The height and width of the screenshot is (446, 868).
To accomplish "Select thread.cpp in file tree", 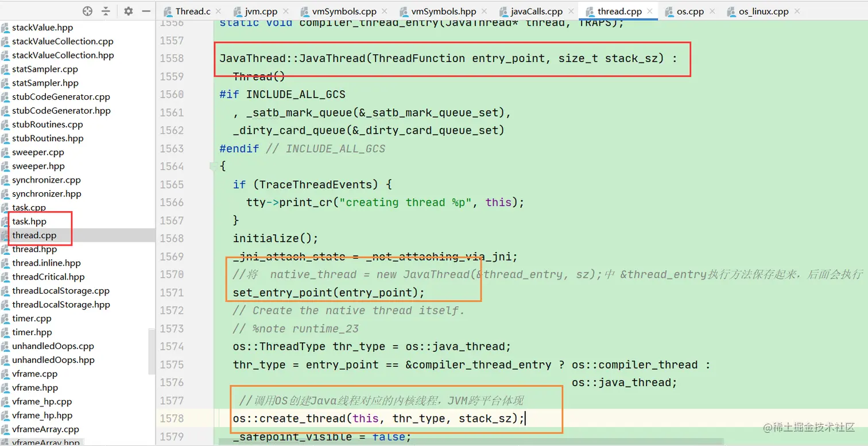I will pyautogui.click(x=34, y=235).
